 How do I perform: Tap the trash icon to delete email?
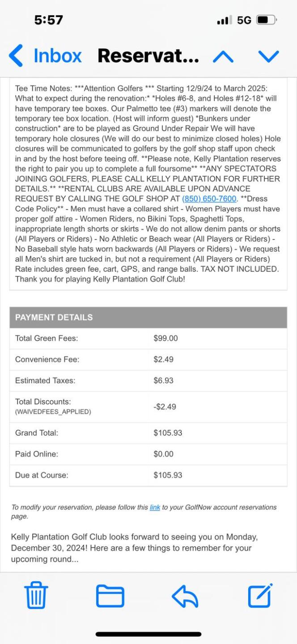[x=36, y=596]
